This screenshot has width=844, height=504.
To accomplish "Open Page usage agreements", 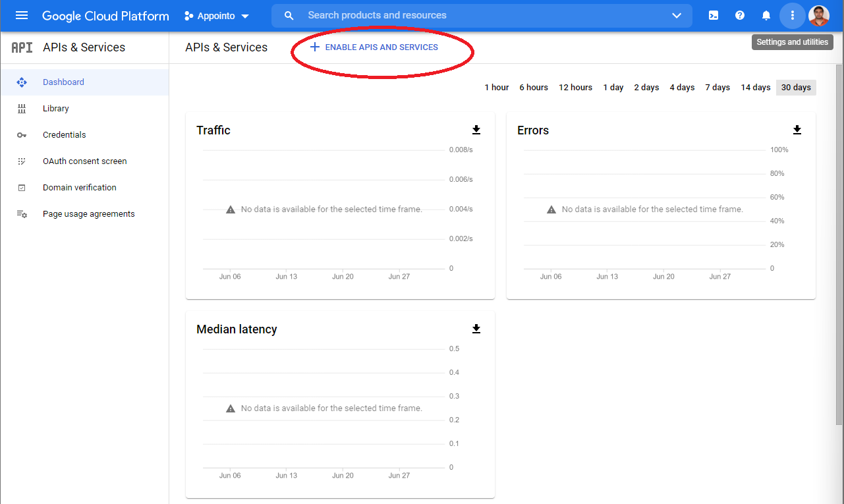I will tap(84, 214).
